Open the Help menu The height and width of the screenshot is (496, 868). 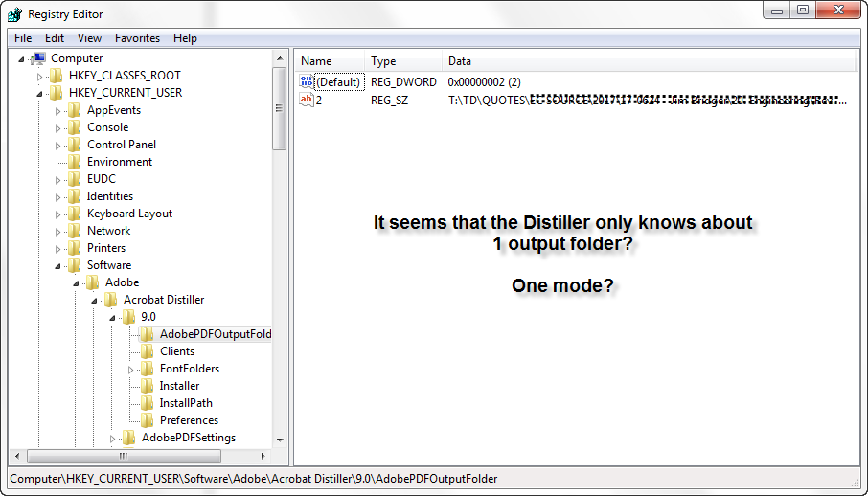point(185,38)
